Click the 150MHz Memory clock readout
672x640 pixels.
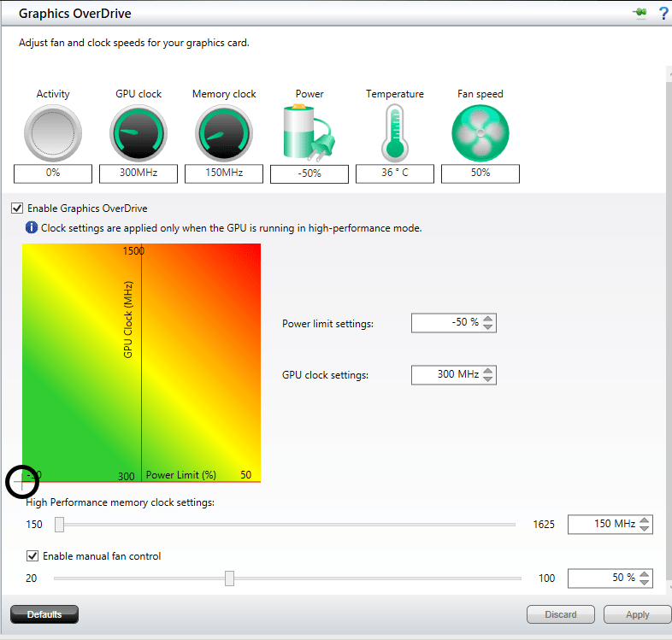pyautogui.click(x=224, y=173)
